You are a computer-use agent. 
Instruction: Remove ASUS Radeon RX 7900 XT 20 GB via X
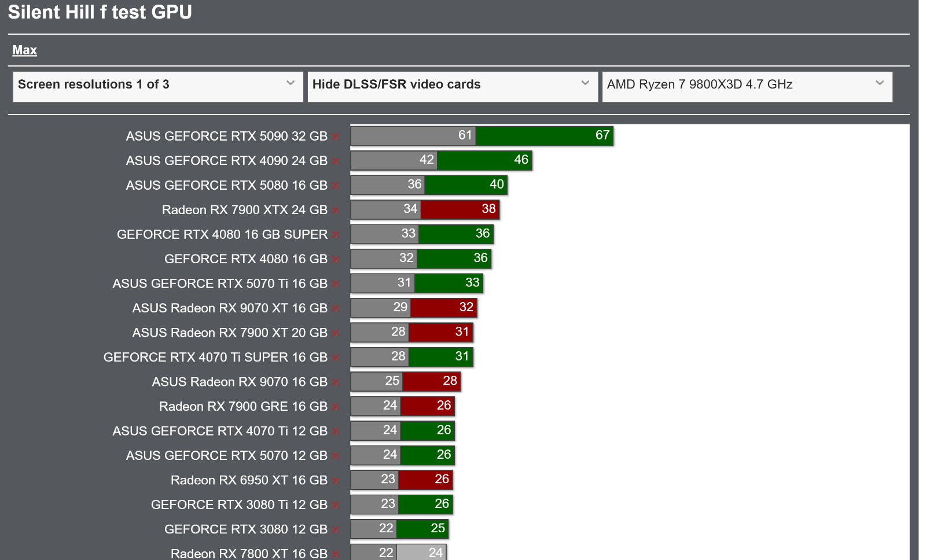(336, 333)
